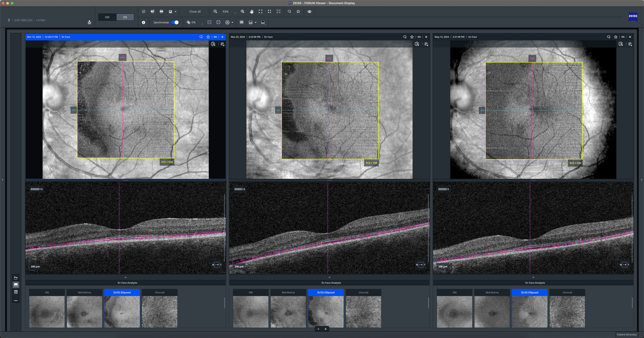
Task: Select Mid-Retina tab in Mar 25 panel
Action: (288, 292)
